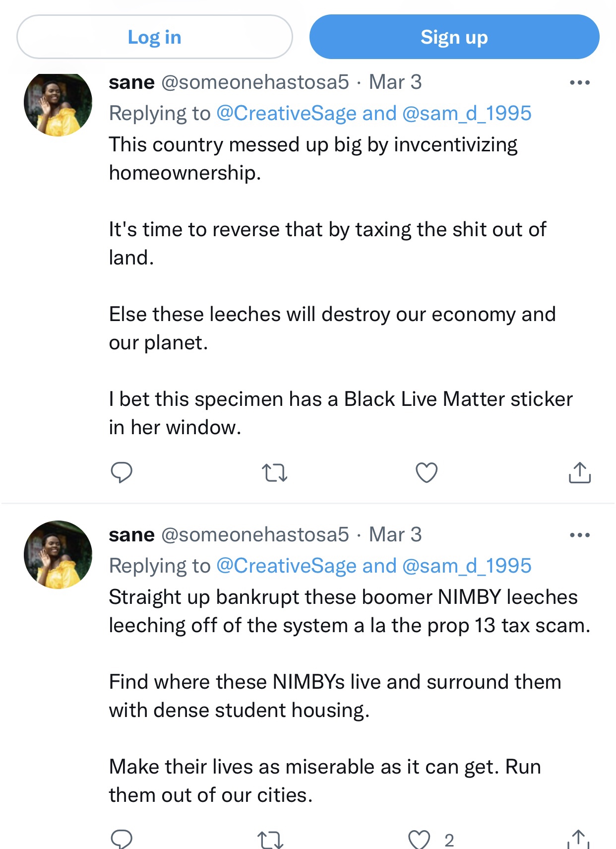Reply to the NIMBY leeches tweet
Viewport: 616px width, 849px height.
pyautogui.click(x=122, y=839)
